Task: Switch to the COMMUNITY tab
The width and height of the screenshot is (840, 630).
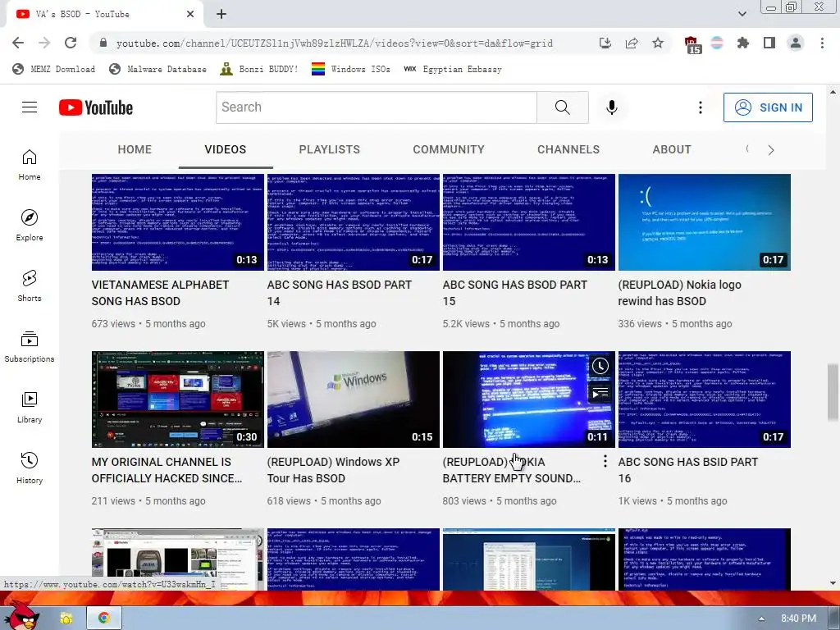Action: (449, 149)
